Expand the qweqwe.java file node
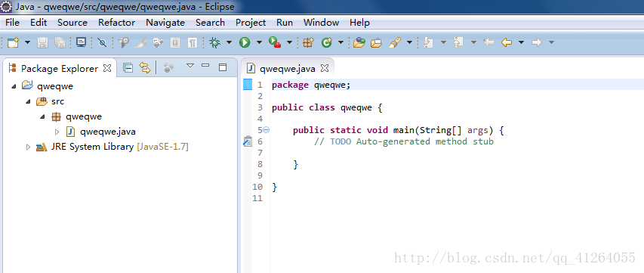Screen dimensions: 644x273 [57, 132]
